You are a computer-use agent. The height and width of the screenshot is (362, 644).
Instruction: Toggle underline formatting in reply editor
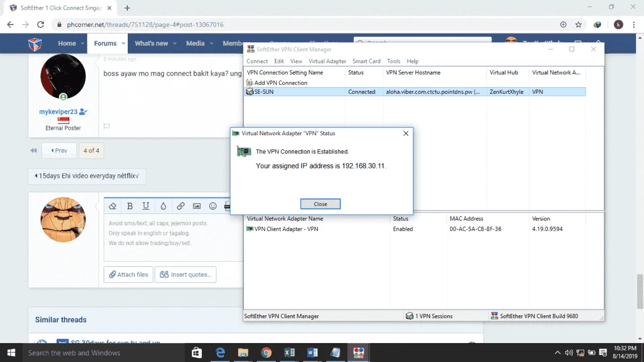tap(146, 206)
